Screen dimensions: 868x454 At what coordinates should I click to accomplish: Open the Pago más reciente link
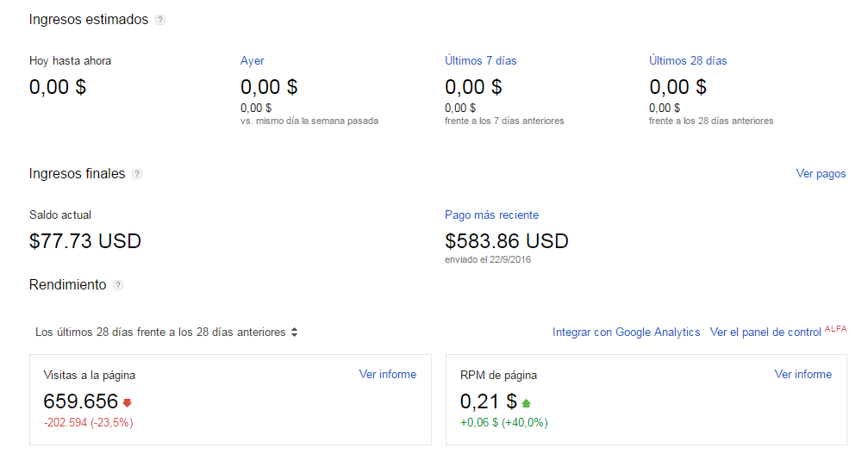pyautogui.click(x=491, y=215)
